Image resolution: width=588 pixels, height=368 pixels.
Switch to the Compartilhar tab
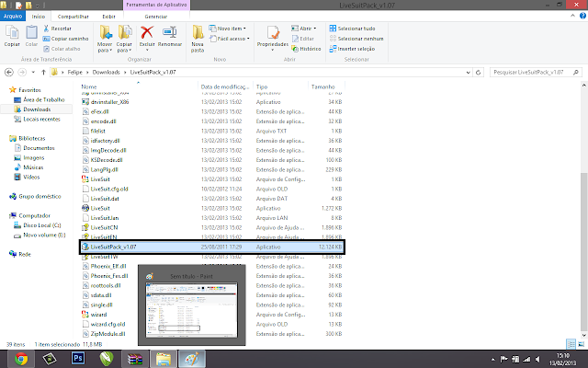point(73,17)
